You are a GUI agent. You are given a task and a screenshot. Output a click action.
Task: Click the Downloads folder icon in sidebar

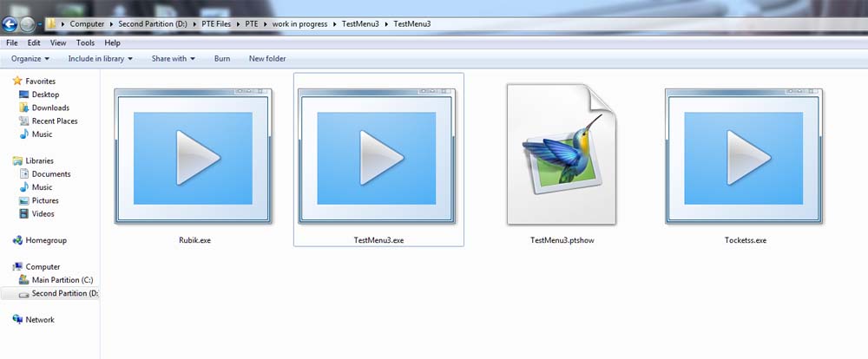(x=23, y=108)
